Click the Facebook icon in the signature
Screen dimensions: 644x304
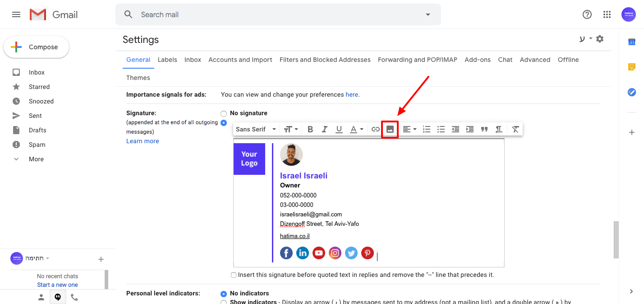click(286, 253)
